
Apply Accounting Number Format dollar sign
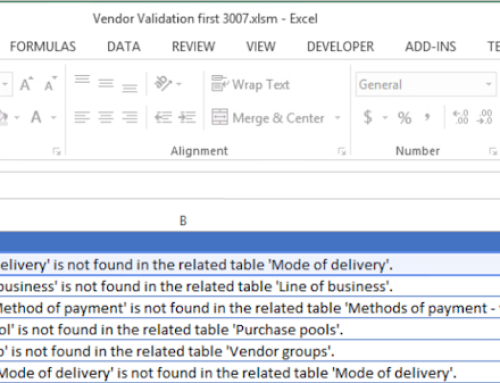(368, 117)
